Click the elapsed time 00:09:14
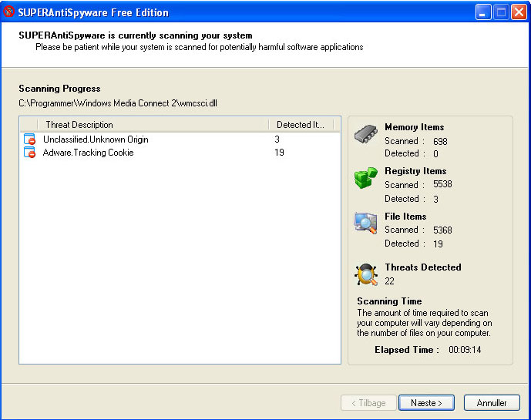This screenshot has height=420, width=531. point(465,350)
